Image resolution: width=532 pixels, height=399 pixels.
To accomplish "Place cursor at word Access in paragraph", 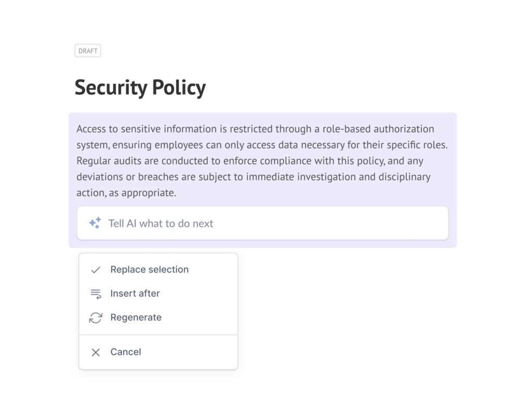I will (89, 129).
